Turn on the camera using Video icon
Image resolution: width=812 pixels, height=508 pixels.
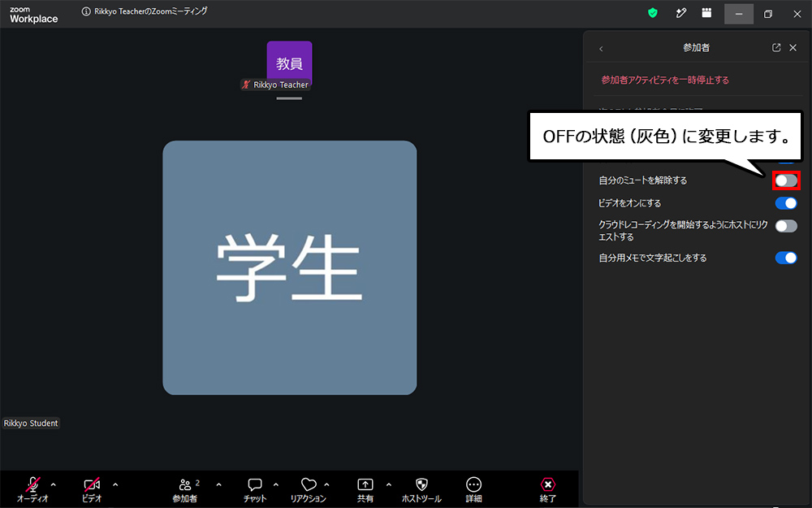point(92,484)
